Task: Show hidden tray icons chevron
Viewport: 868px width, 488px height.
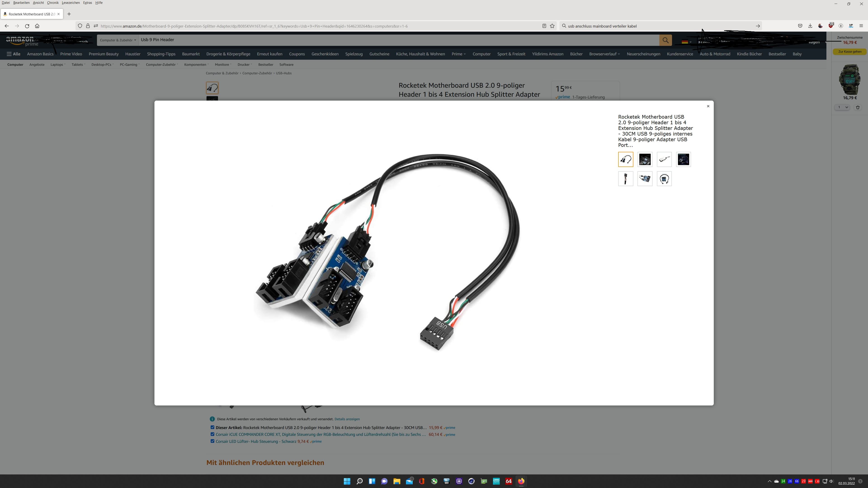Action: [x=769, y=481]
